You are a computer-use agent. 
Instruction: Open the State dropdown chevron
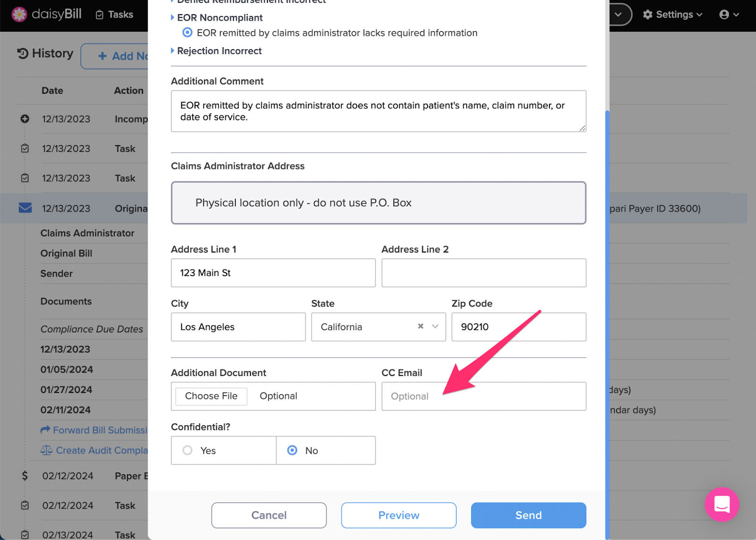point(435,326)
